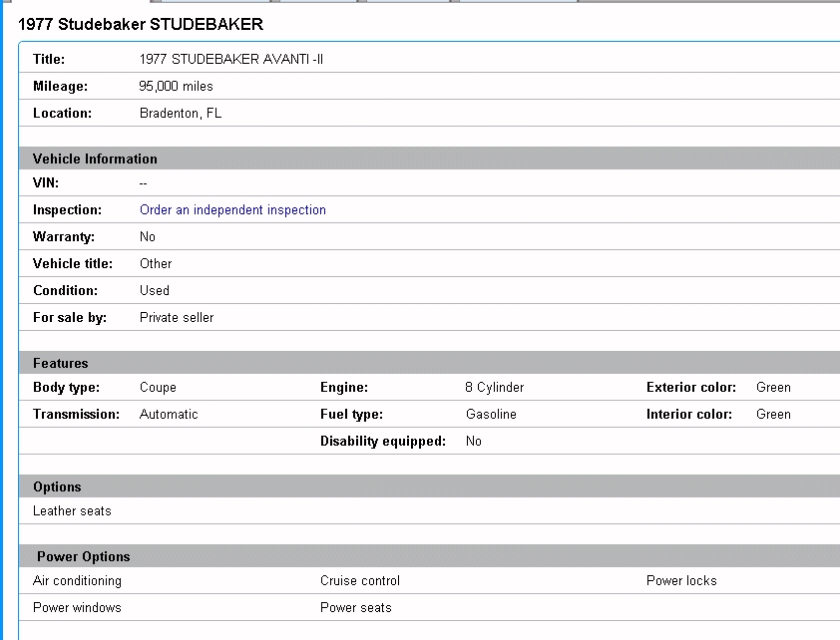The height and width of the screenshot is (640, 840).
Task: Click the 'Location:' label
Action: (62, 113)
